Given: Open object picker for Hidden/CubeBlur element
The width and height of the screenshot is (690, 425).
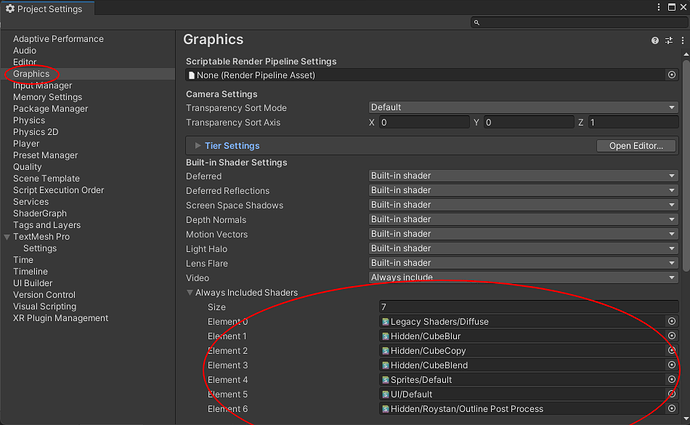Looking at the screenshot, I should point(672,337).
